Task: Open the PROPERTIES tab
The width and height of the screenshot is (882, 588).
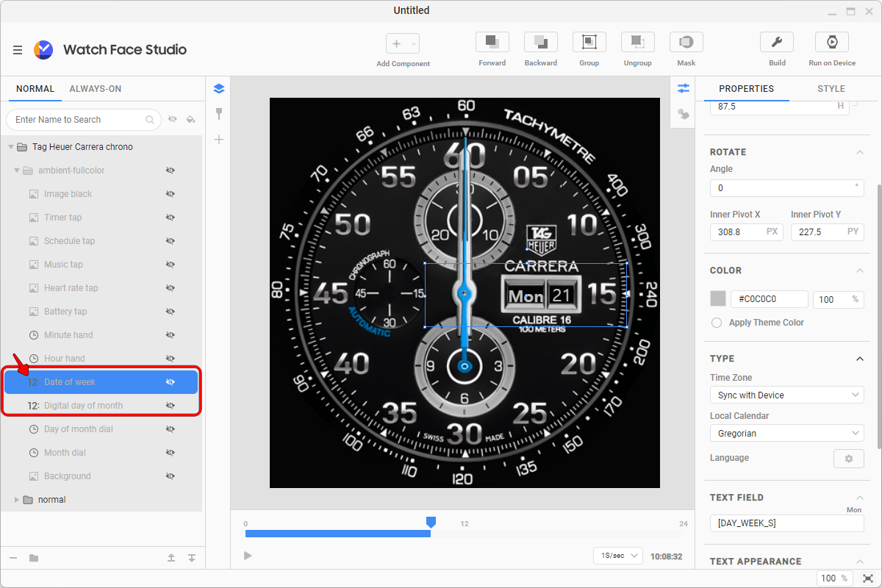Action: (746, 89)
